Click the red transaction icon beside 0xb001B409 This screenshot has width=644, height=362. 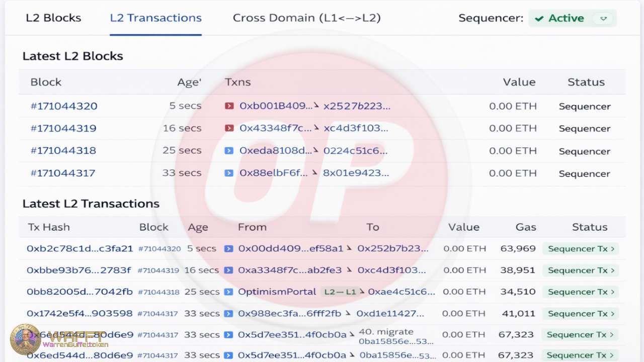tap(229, 106)
